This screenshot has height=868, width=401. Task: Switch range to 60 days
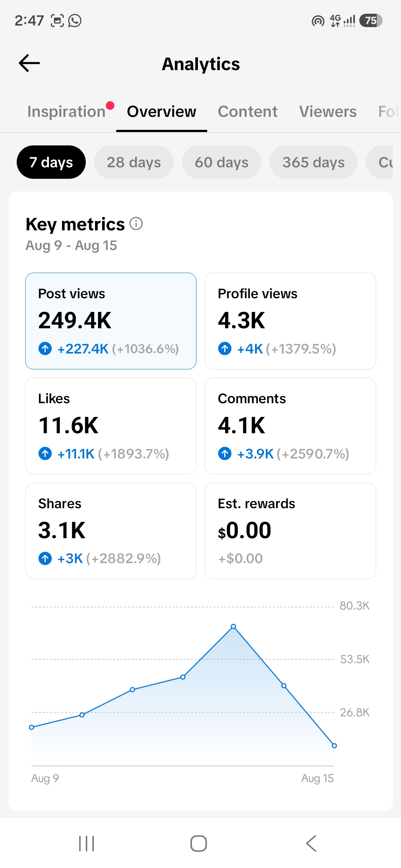(222, 162)
